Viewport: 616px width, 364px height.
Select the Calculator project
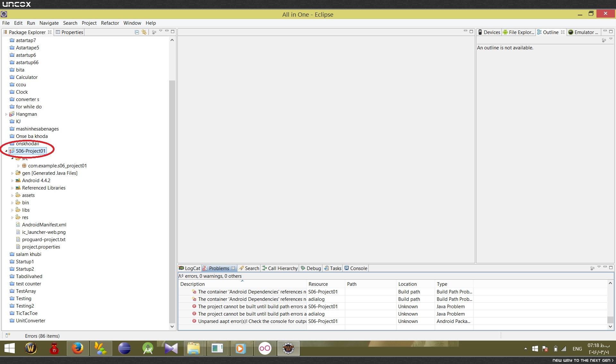tap(27, 77)
